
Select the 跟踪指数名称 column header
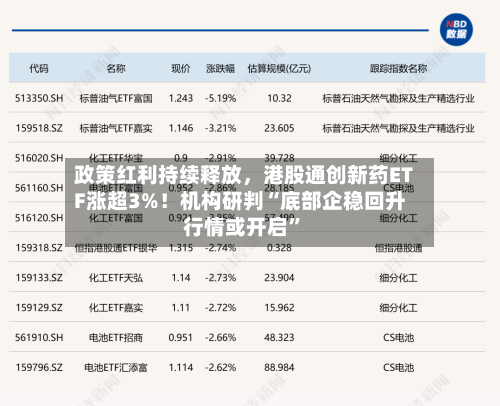398,68
